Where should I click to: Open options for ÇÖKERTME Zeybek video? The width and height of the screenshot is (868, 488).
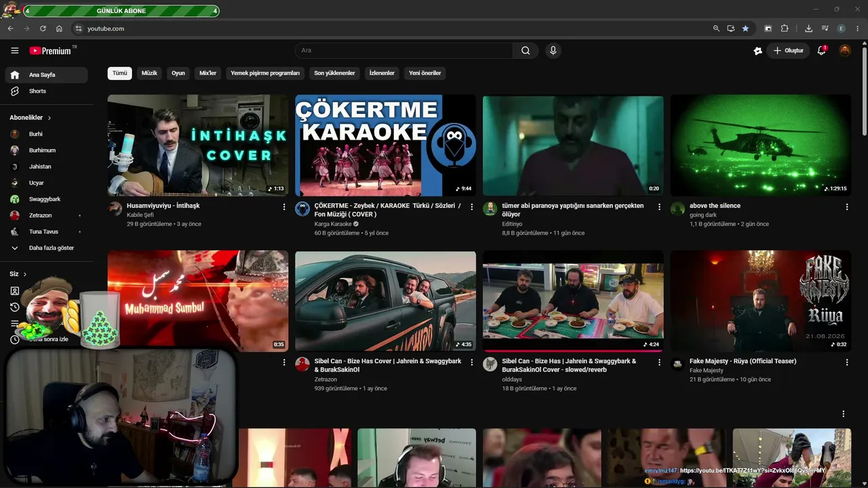pos(472,207)
